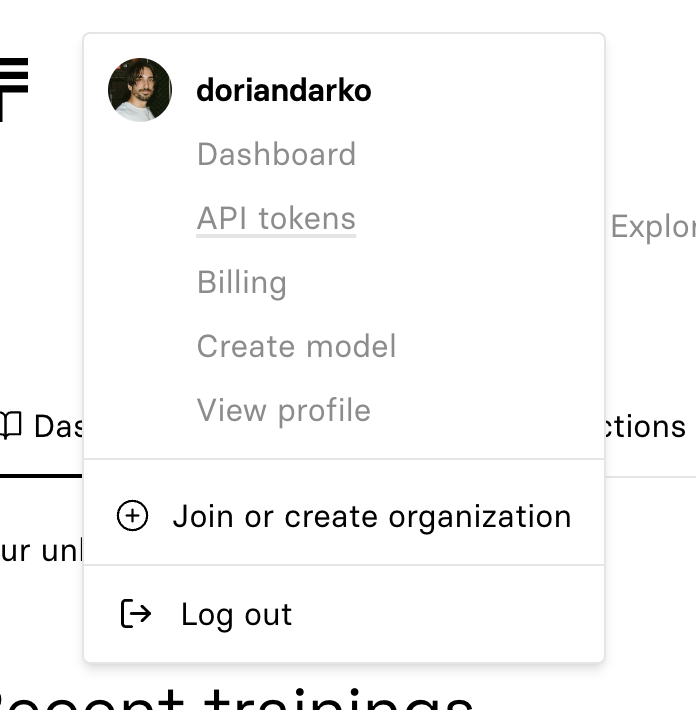
Task: Choose View profile from the menu
Action: (284, 410)
